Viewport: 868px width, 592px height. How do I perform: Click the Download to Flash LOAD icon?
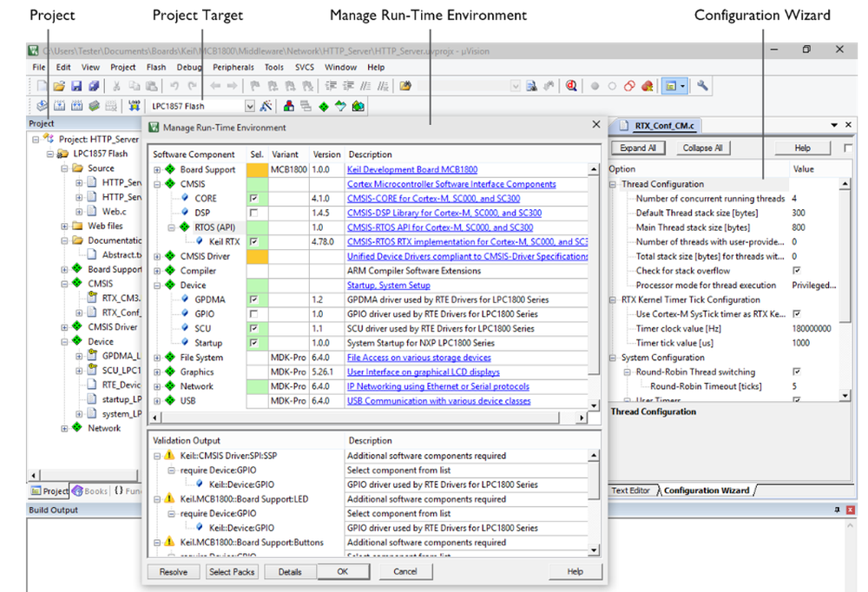(134, 105)
